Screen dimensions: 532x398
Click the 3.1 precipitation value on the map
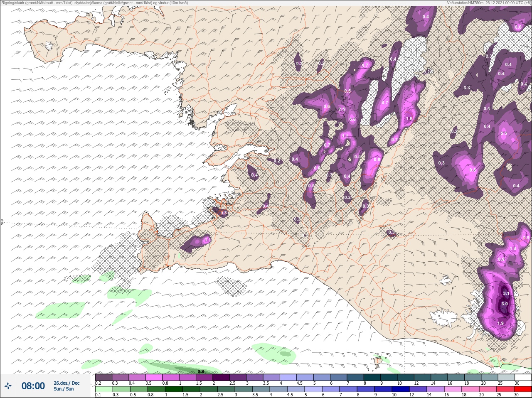(x=506, y=293)
